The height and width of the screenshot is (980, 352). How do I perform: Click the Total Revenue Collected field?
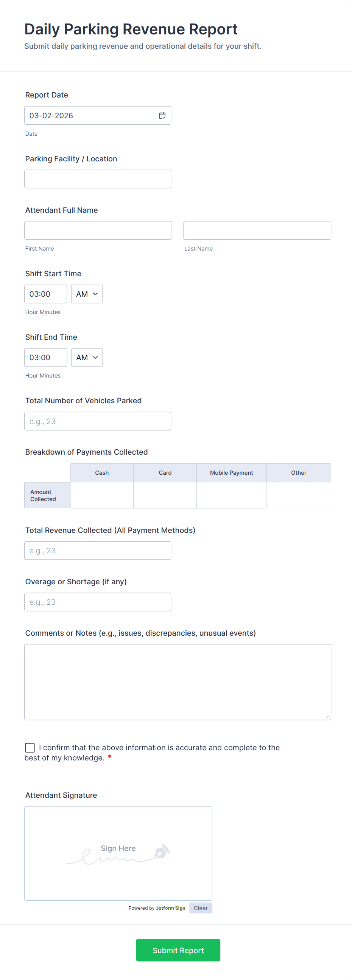[x=98, y=551]
